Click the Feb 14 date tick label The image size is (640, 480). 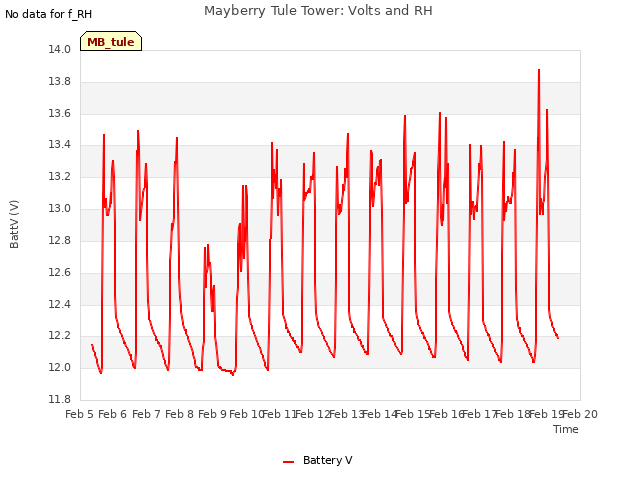click(x=380, y=414)
